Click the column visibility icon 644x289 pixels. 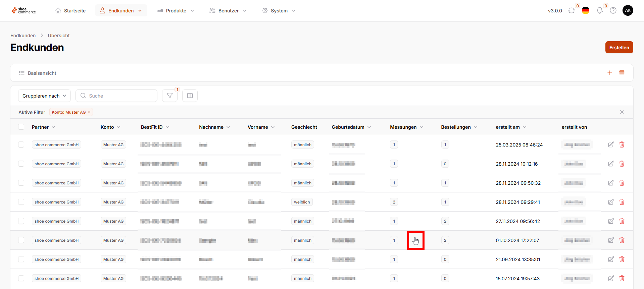point(190,96)
